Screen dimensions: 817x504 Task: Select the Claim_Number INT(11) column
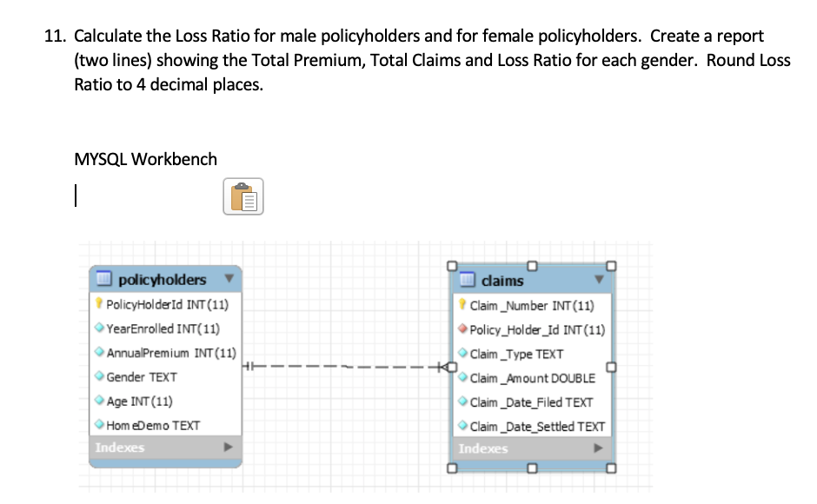click(532, 305)
